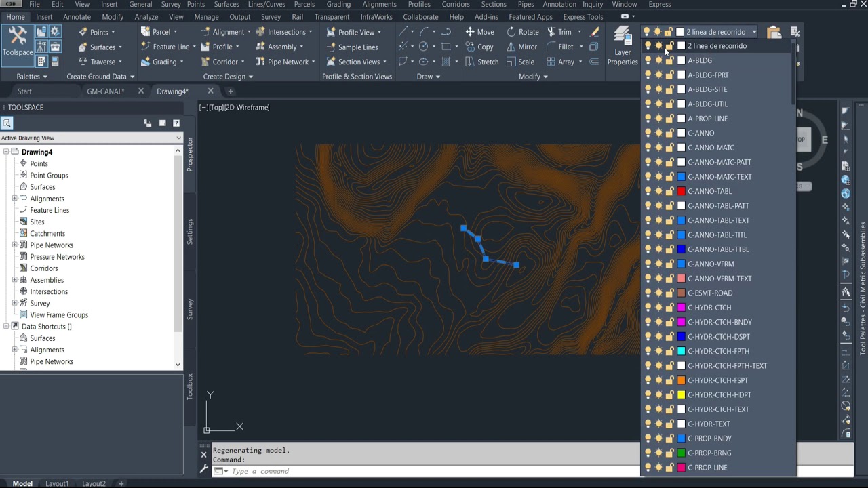Collapse the Drawing4 tree node
This screenshot has width=868, height=488.
click(x=6, y=152)
